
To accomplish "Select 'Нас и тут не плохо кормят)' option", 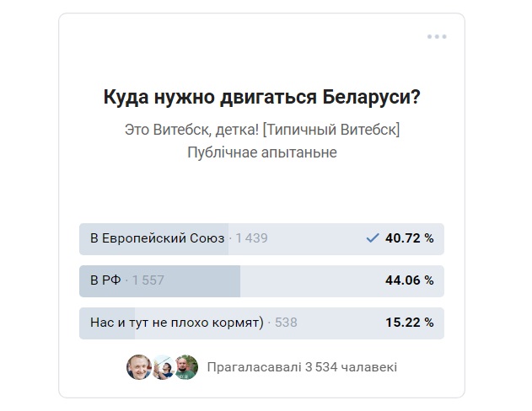I will click(261, 323).
